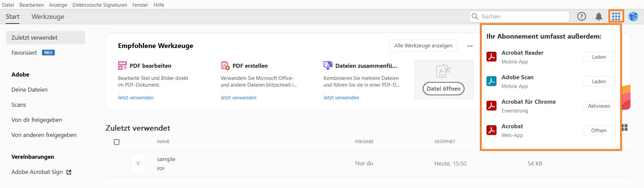Click the PDF bearbeiten heading

pyautogui.click(x=151, y=66)
